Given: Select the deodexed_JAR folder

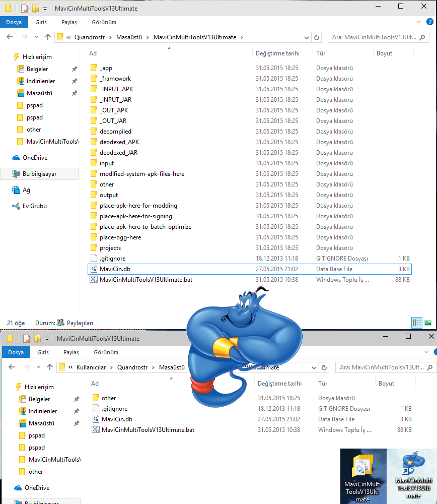Looking at the screenshot, I should pyautogui.click(x=118, y=153).
